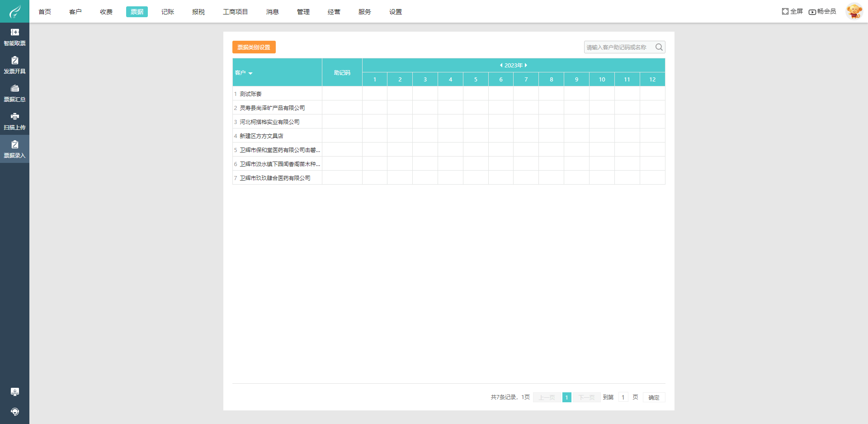Open the 智能取票 sidebar tool
The image size is (868, 424).
point(15,36)
